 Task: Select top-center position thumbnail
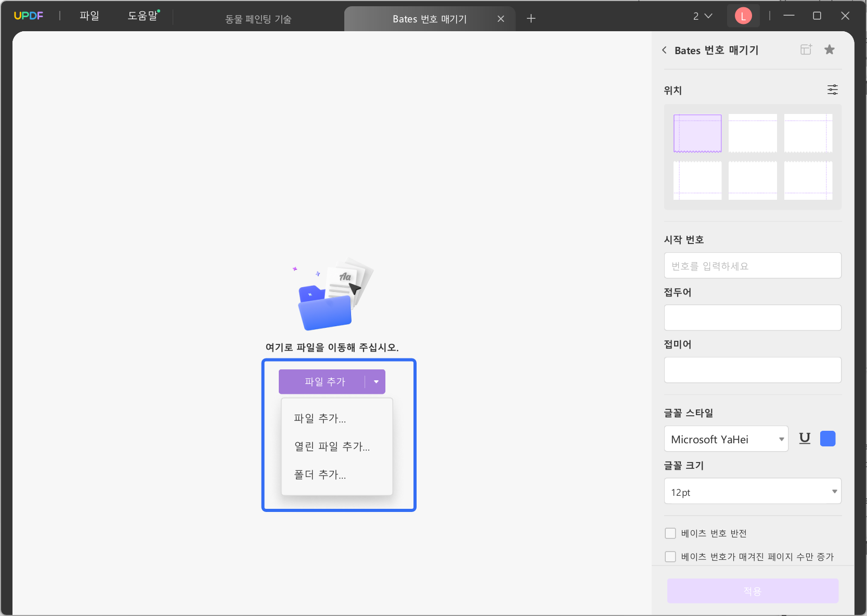pyautogui.click(x=753, y=133)
